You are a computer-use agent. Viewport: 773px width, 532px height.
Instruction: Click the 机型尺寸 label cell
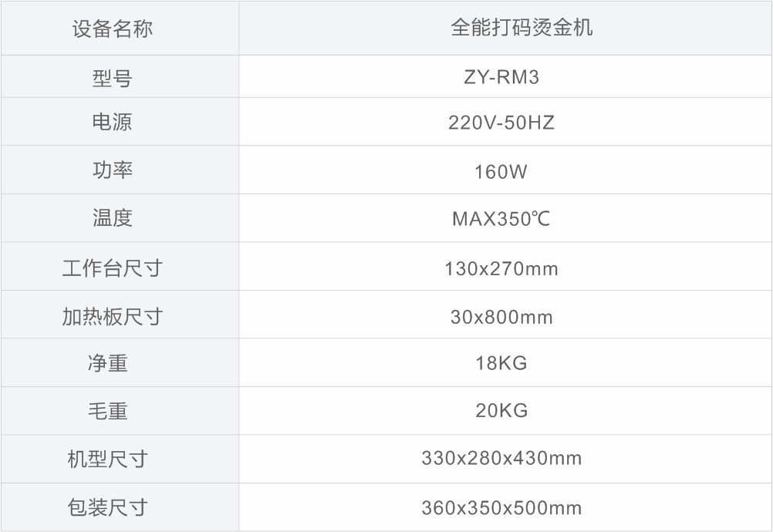click(x=107, y=459)
